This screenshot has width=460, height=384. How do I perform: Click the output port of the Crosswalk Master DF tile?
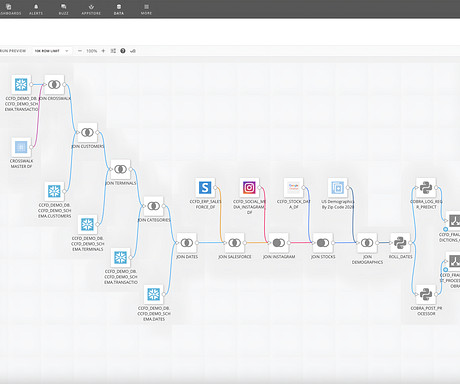pos(31,147)
